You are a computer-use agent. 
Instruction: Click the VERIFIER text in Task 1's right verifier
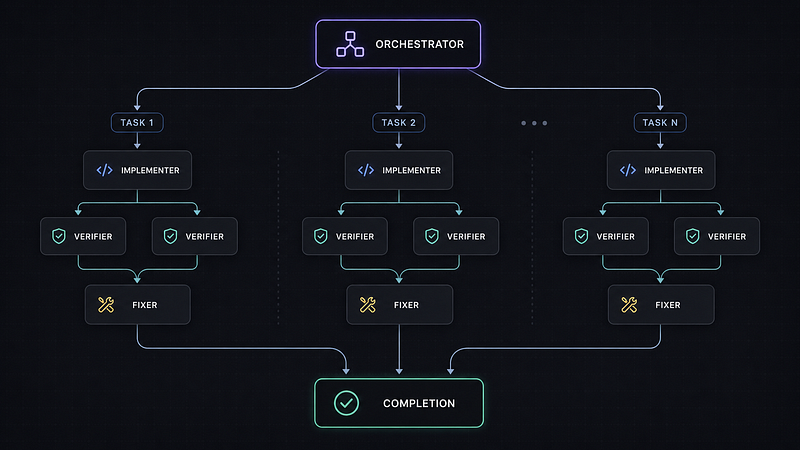(205, 237)
